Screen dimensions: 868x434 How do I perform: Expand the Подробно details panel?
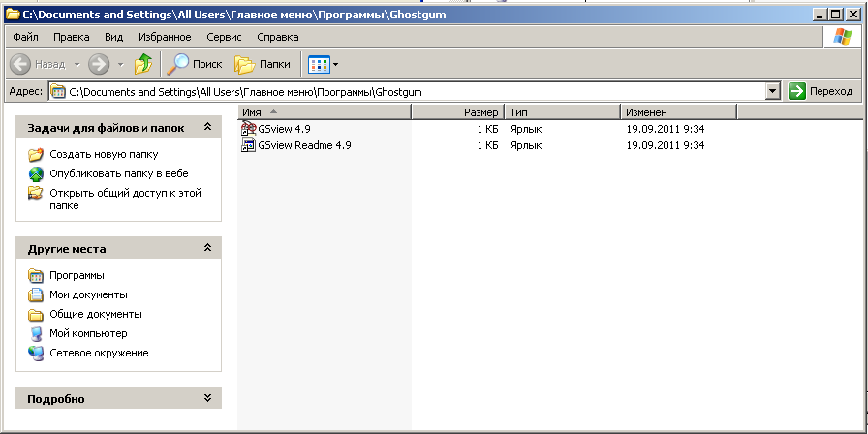tap(207, 398)
